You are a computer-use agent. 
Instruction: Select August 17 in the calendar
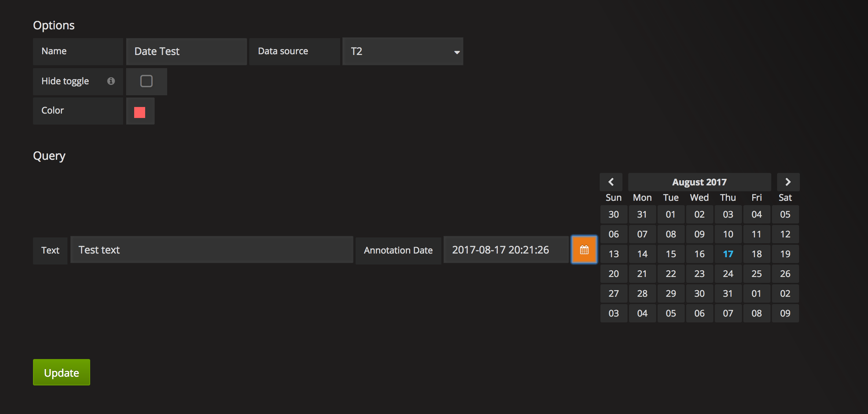click(728, 254)
